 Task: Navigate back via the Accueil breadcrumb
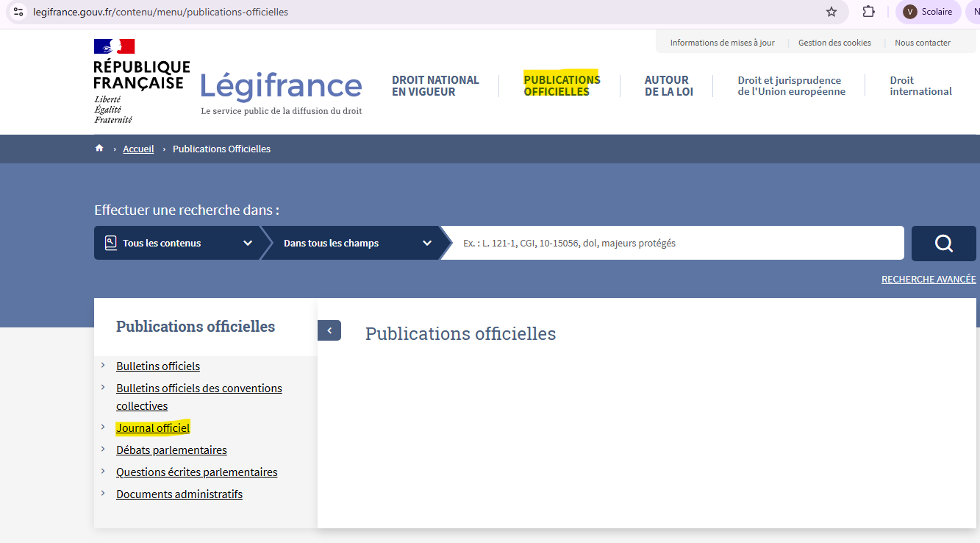tap(138, 148)
